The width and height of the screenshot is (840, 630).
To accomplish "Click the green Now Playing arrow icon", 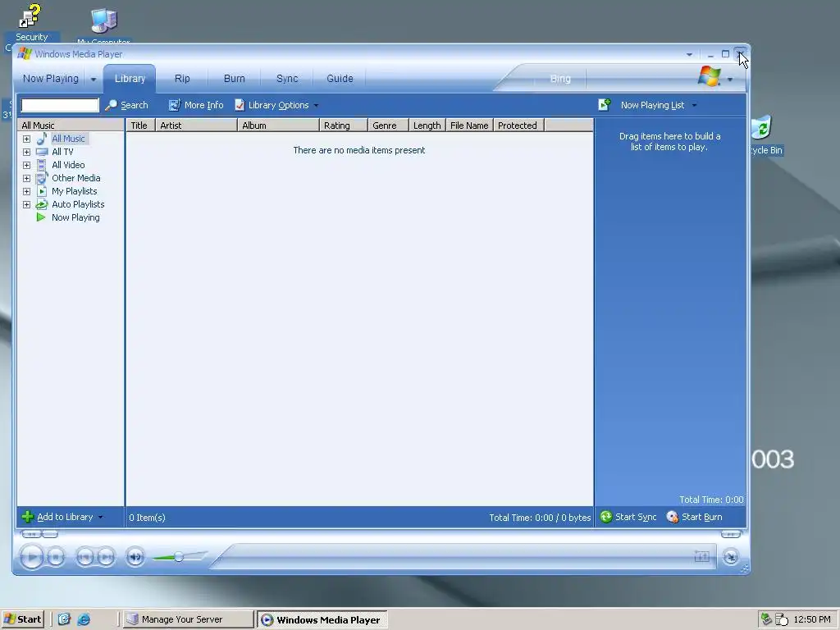I will pyautogui.click(x=41, y=217).
